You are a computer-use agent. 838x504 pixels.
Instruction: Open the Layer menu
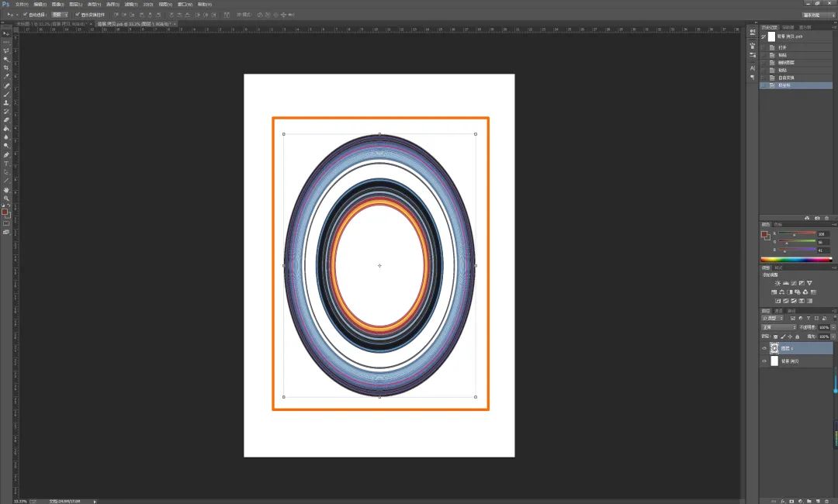coord(76,5)
